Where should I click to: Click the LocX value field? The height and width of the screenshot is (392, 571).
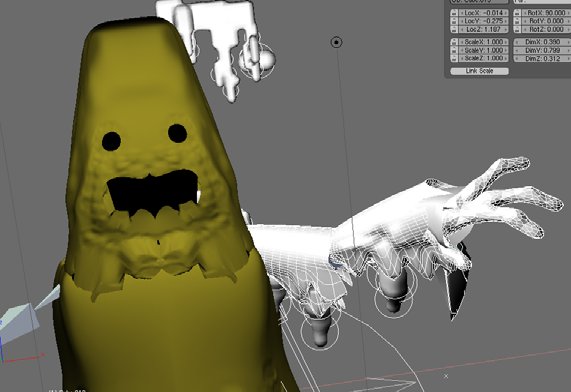[484, 13]
